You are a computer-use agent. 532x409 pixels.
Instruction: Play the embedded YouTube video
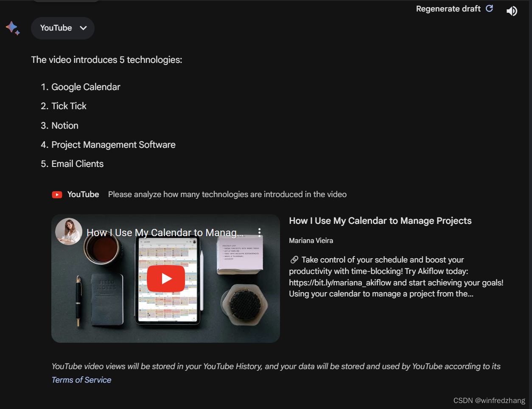pos(166,279)
